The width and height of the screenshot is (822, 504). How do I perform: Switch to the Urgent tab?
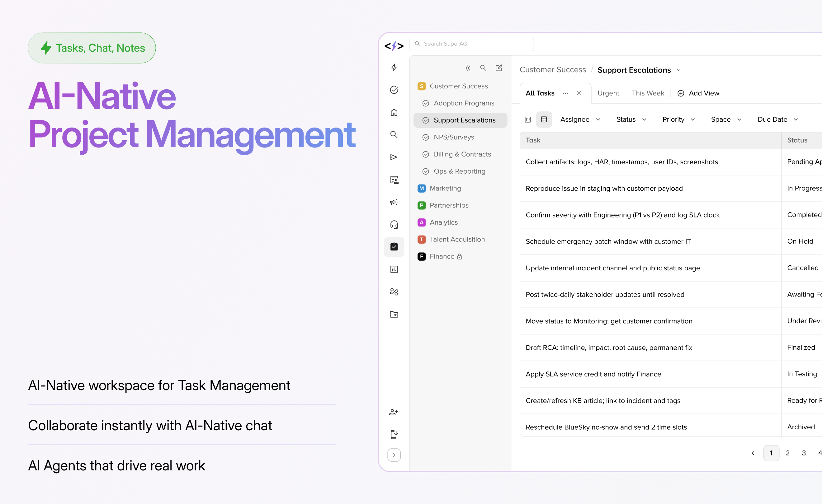pyautogui.click(x=608, y=93)
